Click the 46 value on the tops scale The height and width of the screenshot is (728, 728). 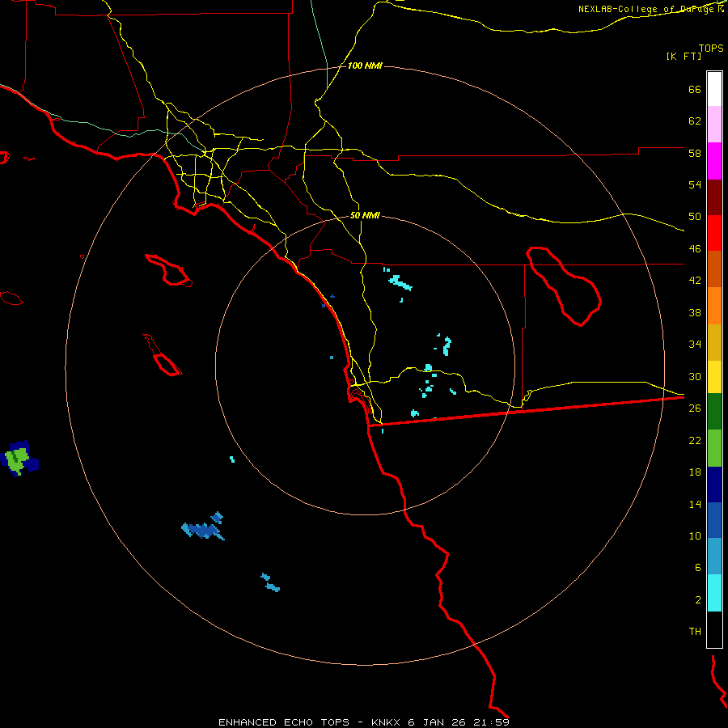coord(695,249)
